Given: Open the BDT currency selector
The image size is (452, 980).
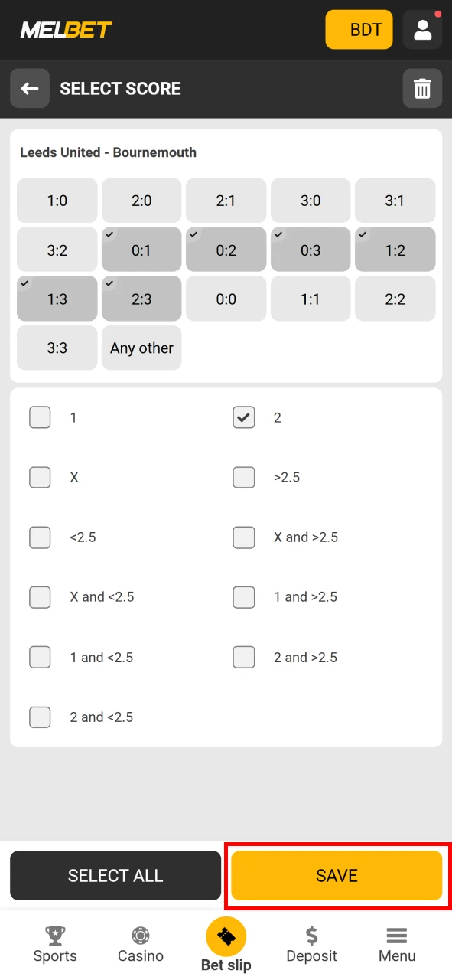Looking at the screenshot, I should [359, 29].
